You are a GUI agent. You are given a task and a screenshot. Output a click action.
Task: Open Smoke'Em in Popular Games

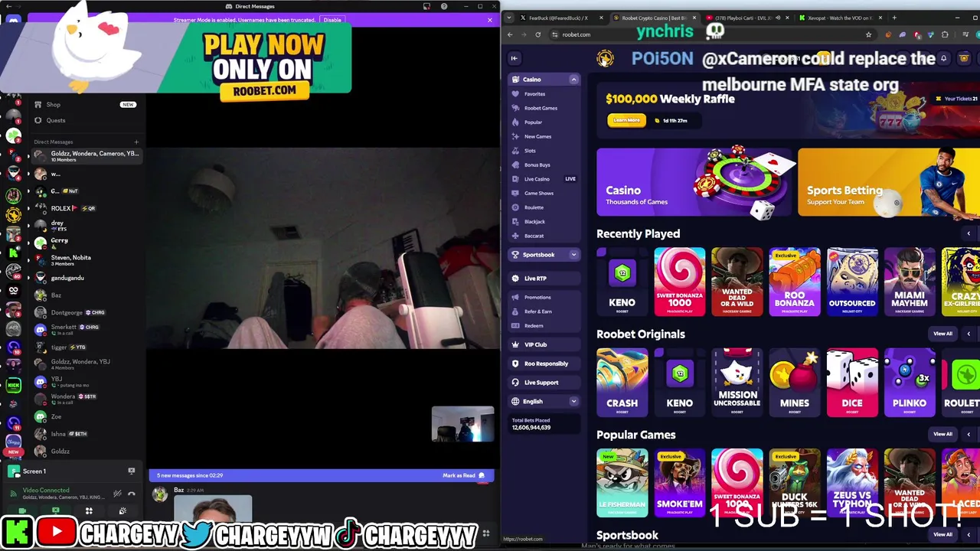tap(679, 483)
